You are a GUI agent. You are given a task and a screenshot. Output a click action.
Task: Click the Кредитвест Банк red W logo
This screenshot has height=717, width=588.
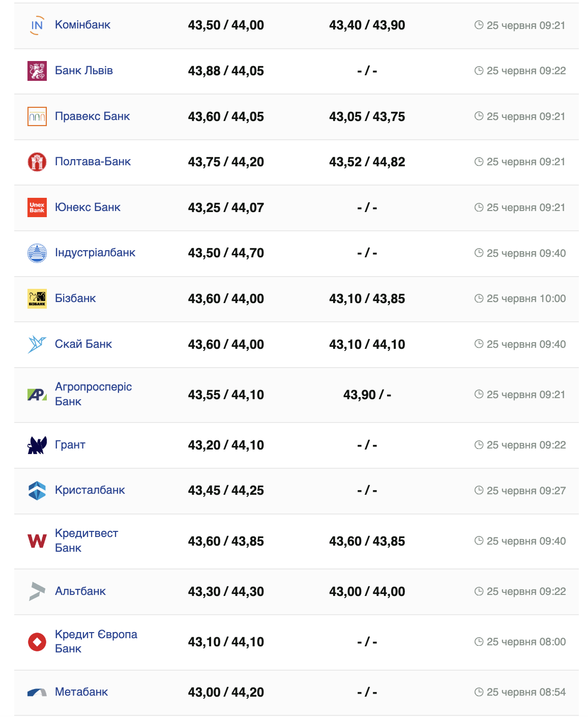point(37,541)
